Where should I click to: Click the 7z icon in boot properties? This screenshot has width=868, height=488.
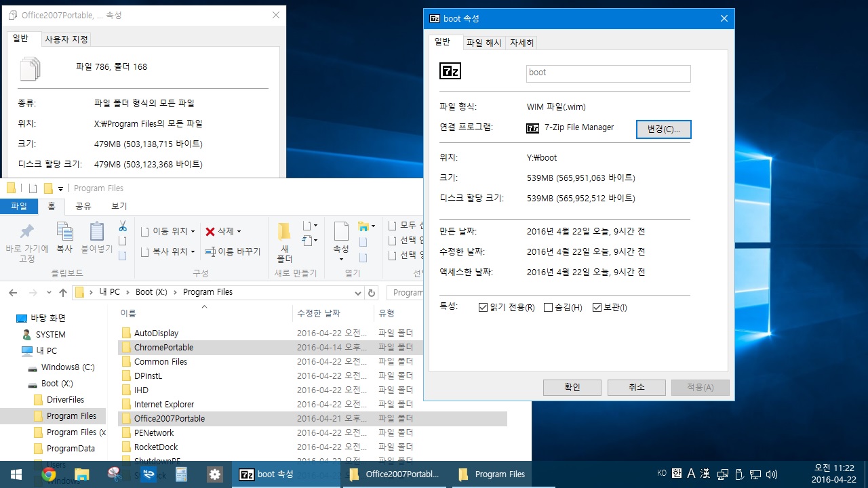[450, 71]
